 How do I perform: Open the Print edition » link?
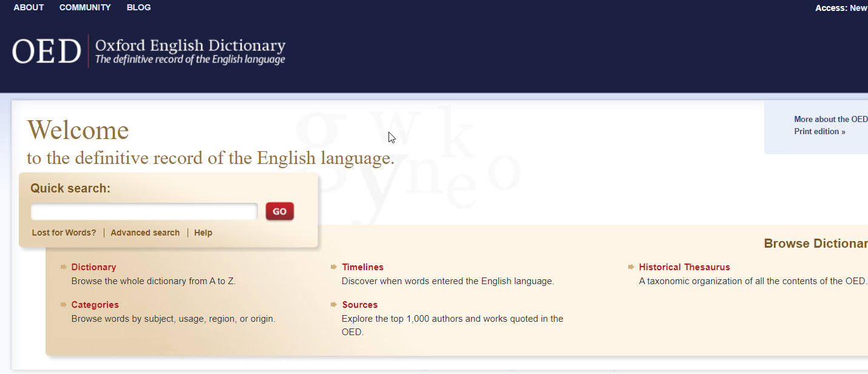[x=820, y=131]
